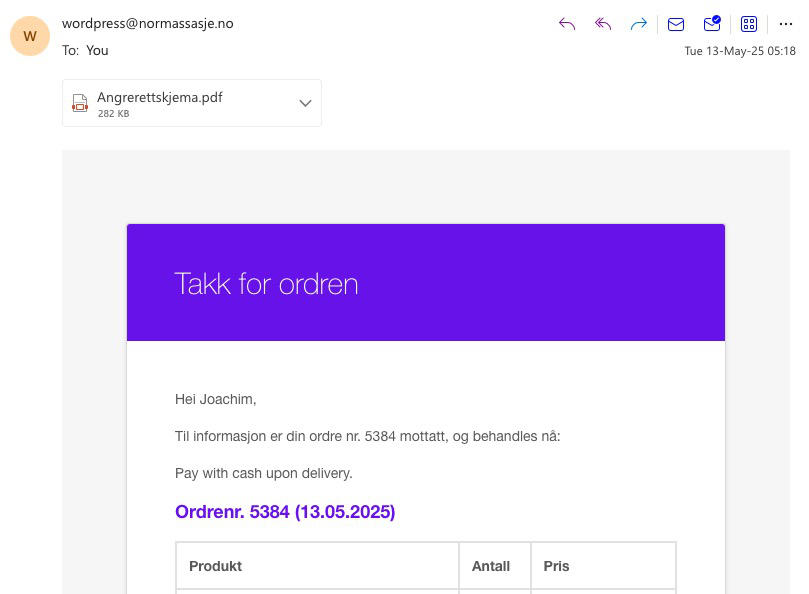Click the Pay with cash upon delivery text
Image resolution: width=809 pixels, height=594 pixels.
click(264, 473)
